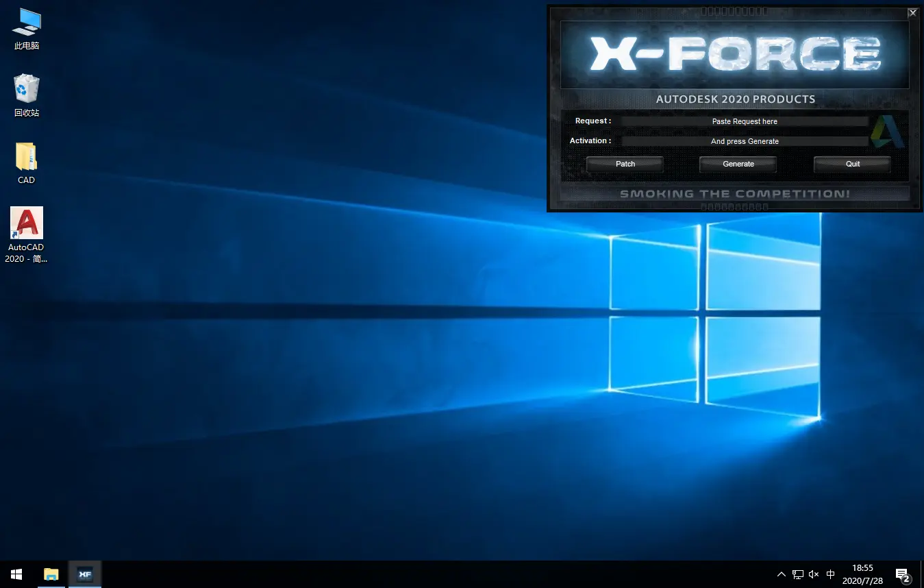This screenshot has width=924, height=588.
Task: Click the Quit button
Action: point(852,164)
